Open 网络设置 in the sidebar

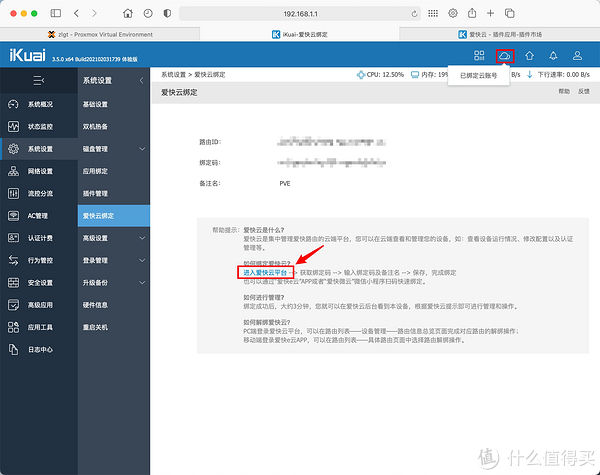pyautogui.click(x=39, y=171)
